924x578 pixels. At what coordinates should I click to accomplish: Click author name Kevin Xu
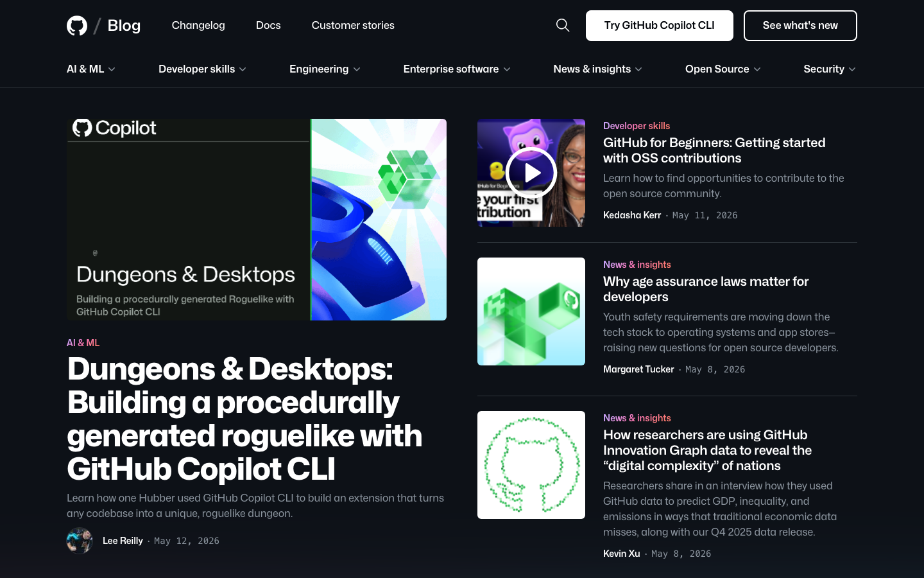[x=622, y=554]
